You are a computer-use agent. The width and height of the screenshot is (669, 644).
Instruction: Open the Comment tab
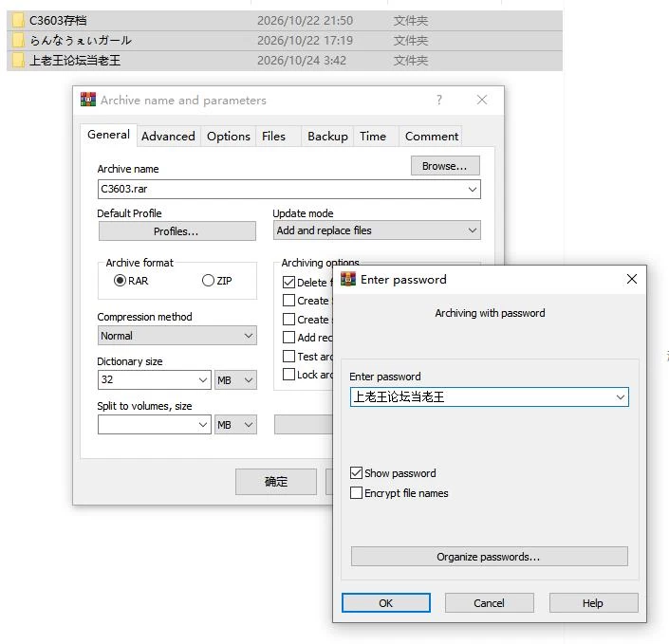[x=432, y=137]
